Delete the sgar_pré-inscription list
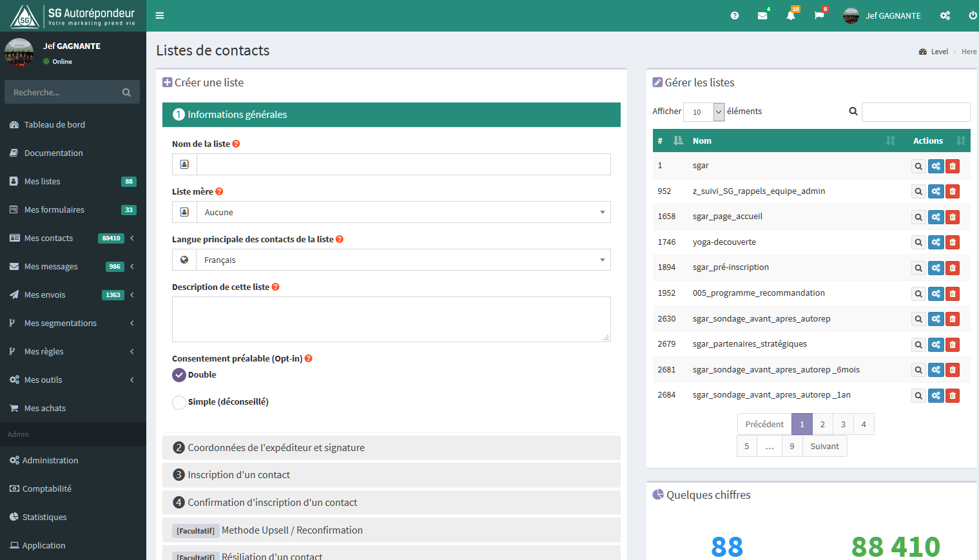 tap(953, 268)
